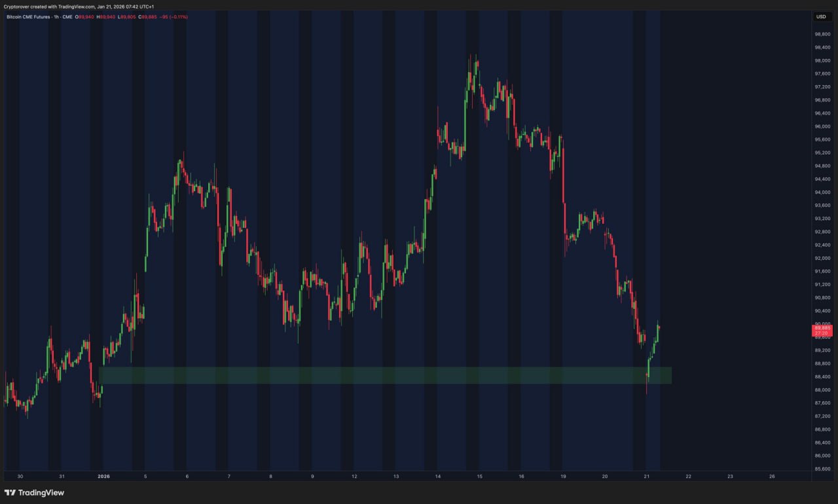Click the red current price label 89,885
838x504 pixels.
coord(822,328)
